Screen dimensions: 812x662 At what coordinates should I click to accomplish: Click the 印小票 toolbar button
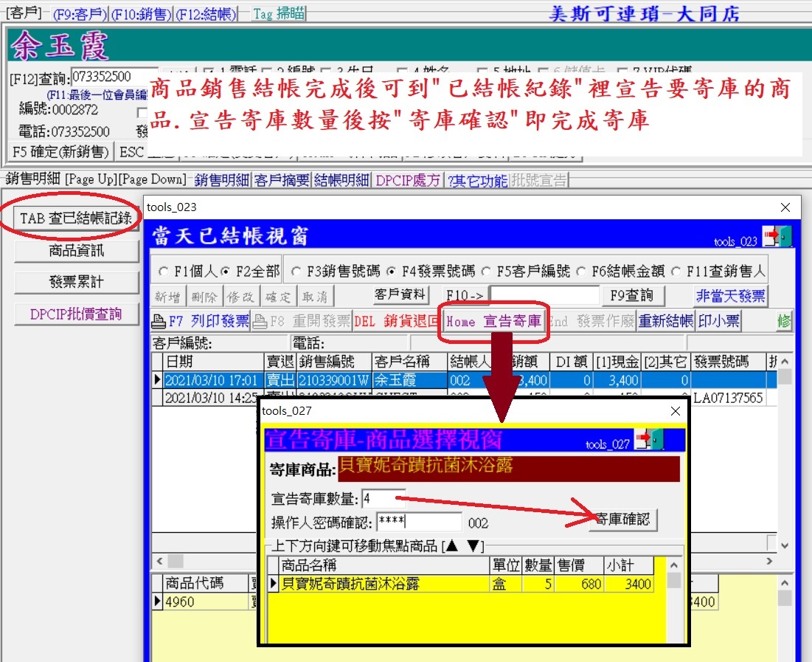[718, 321]
